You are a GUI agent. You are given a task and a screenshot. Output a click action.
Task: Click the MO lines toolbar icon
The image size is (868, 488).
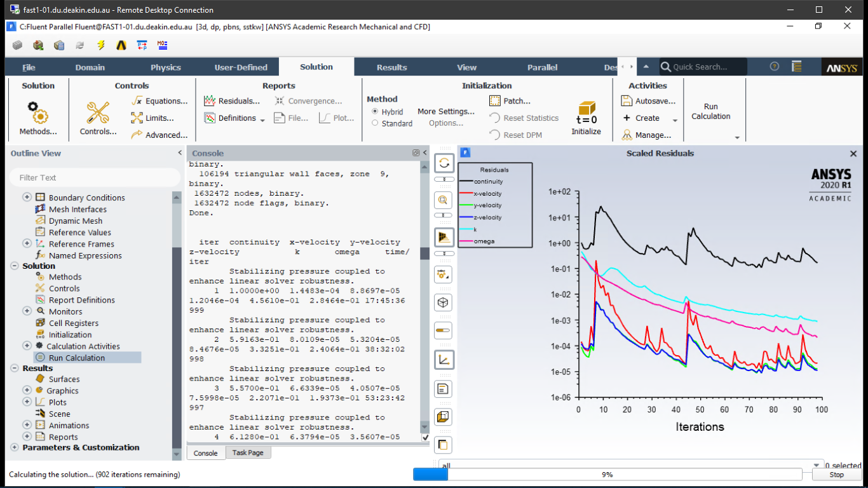click(x=163, y=45)
